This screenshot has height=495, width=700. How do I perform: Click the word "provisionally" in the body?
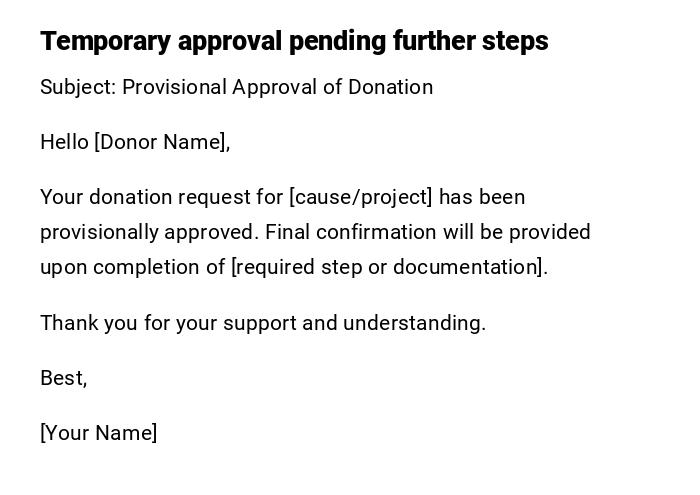[99, 232]
